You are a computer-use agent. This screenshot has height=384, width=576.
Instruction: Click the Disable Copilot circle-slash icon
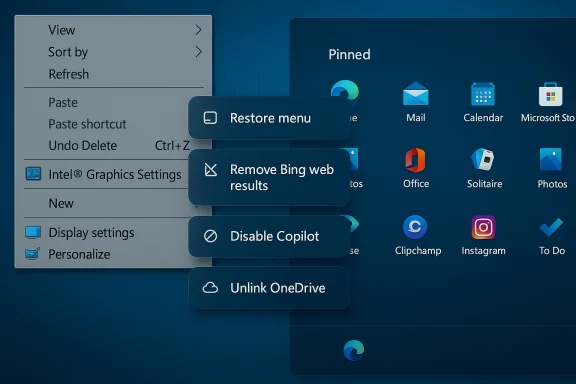(210, 236)
